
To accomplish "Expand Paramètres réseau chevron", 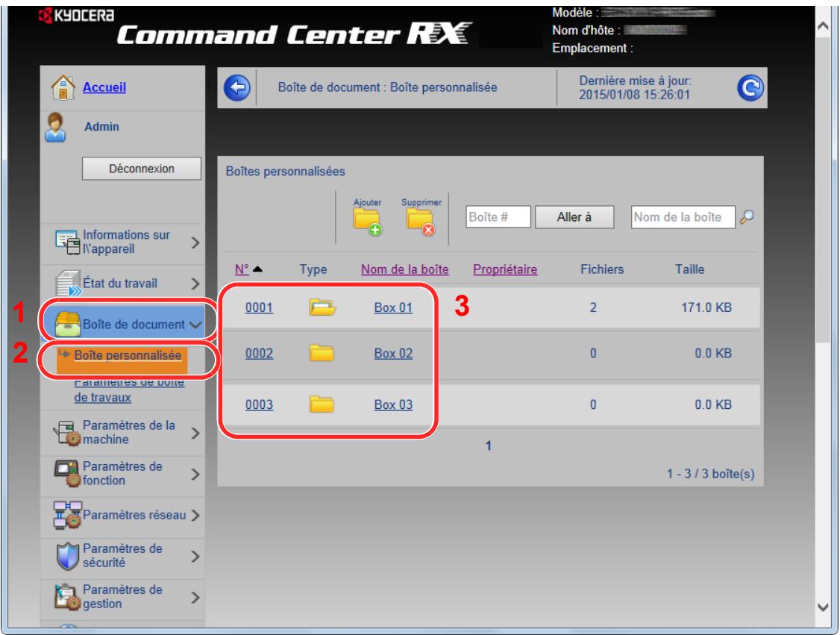I will point(195,516).
